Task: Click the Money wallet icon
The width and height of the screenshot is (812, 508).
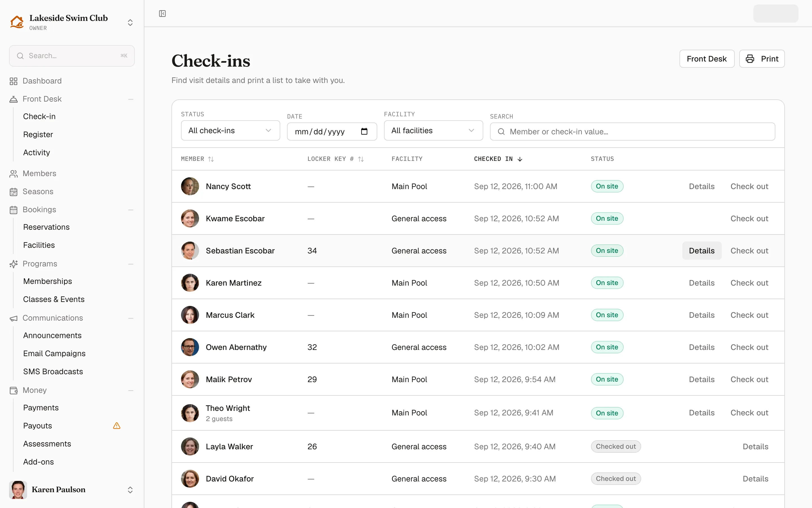Action: pos(14,390)
